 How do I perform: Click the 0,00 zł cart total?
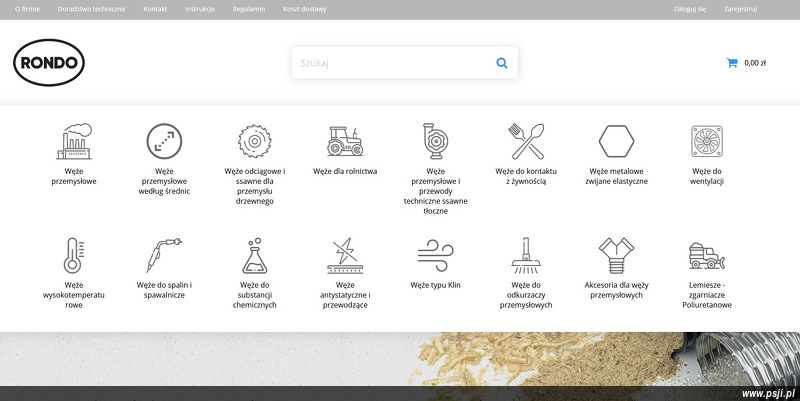coord(755,63)
